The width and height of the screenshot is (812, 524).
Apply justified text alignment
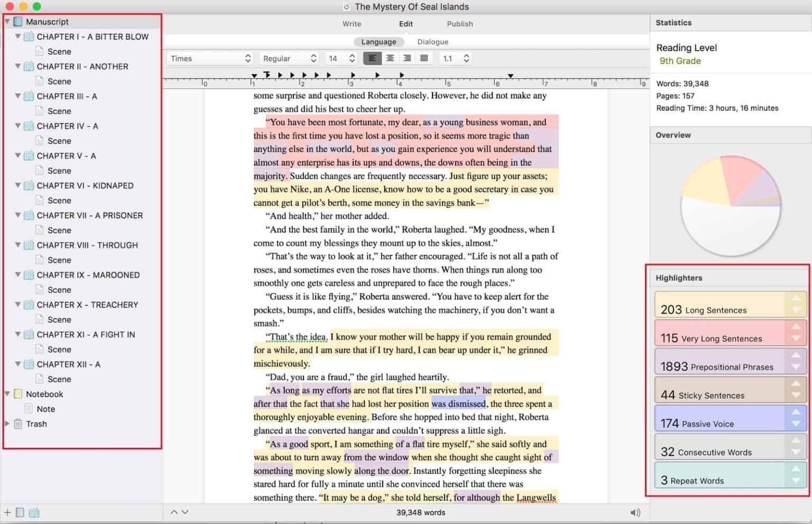[423, 58]
